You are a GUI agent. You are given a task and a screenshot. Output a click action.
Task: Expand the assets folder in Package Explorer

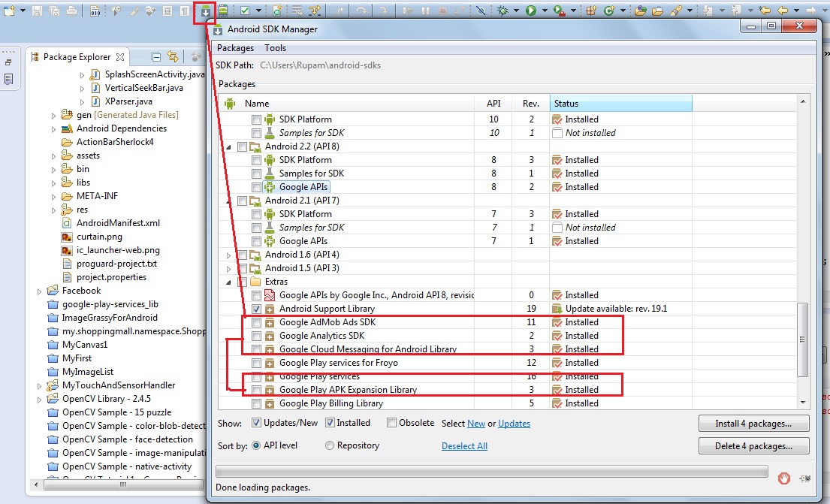(x=53, y=156)
